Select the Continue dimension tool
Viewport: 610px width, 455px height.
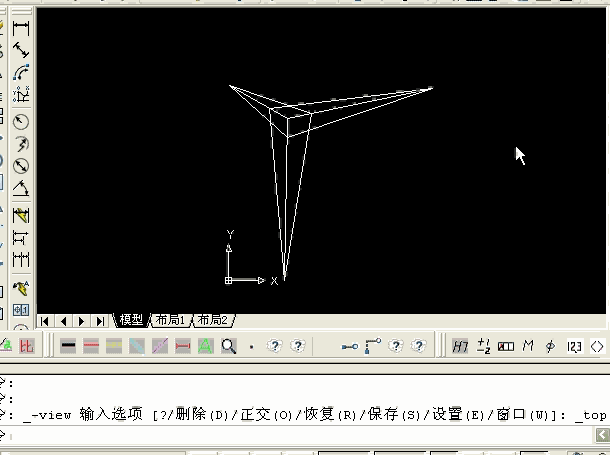(x=21, y=259)
